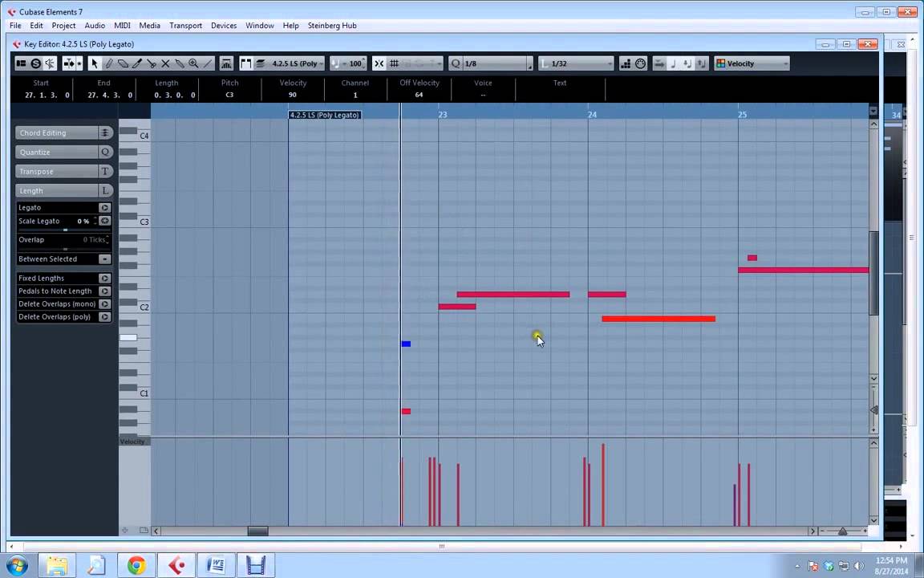Apply Legato with its arrow button
This screenshot has width=924, height=578.
click(104, 208)
